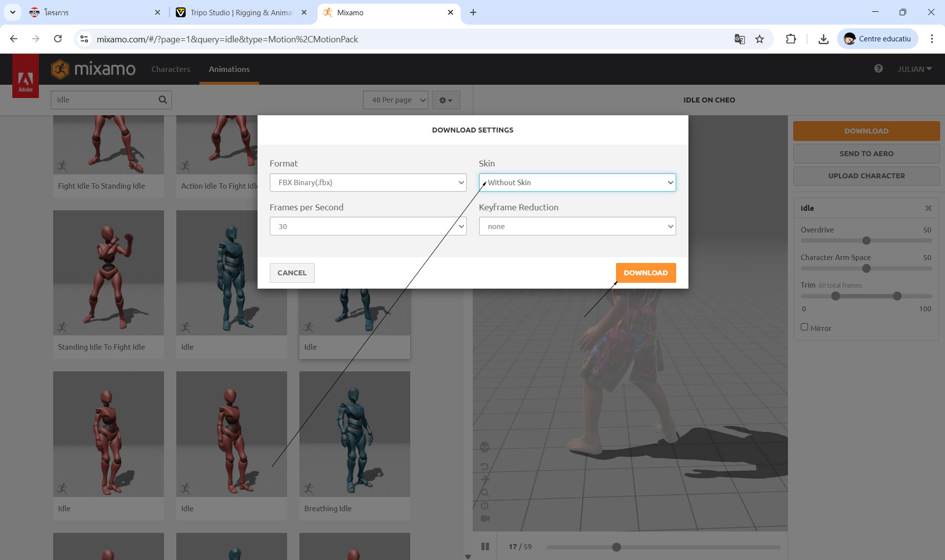Cancel the download settings dialog
This screenshot has width=945, height=560.
(x=292, y=273)
